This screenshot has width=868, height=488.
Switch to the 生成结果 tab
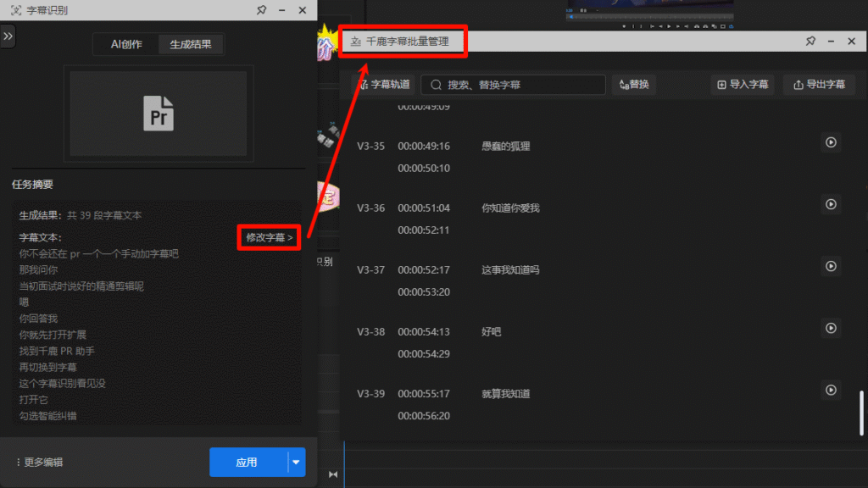pos(192,44)
